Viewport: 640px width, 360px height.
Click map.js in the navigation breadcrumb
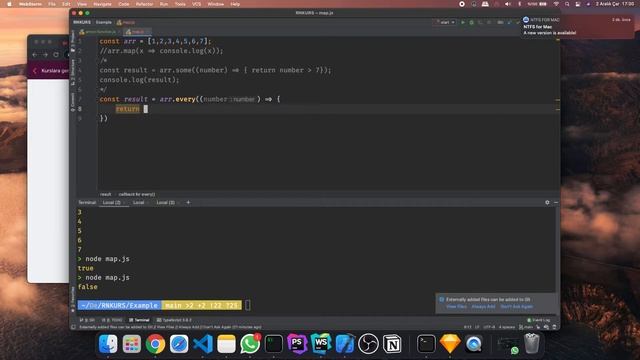[126, 22]
